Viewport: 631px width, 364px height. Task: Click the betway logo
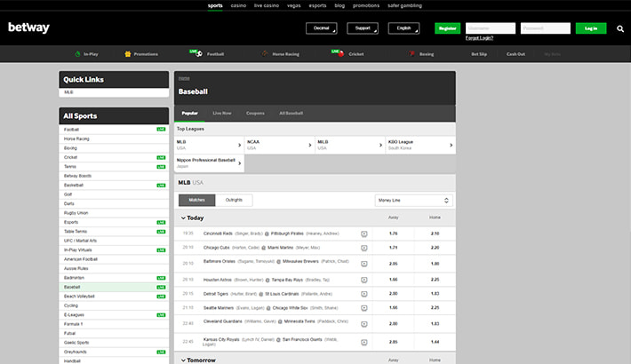click(28, 28)
